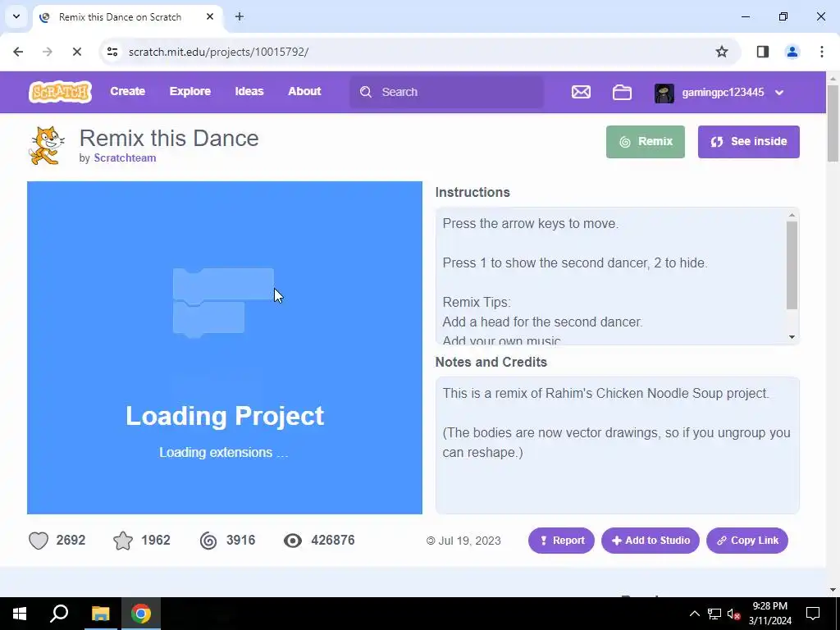The width and height of the screenshot is (840, 630).
Task: Click the site information icon in address bar
Action: 112,52
